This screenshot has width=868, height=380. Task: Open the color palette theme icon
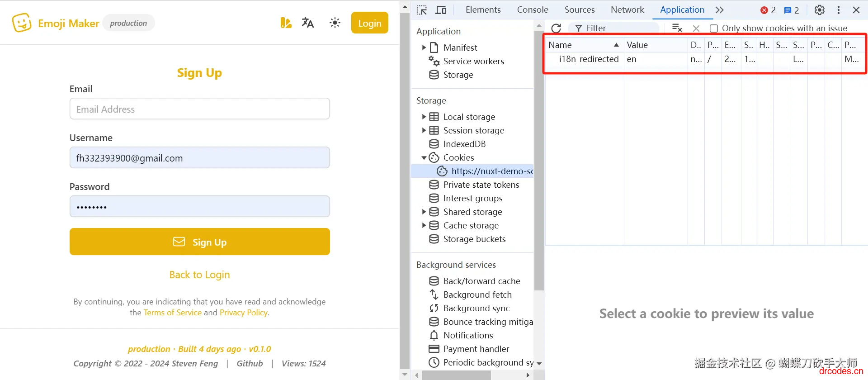pyautogui.click(x=286, y=23)
